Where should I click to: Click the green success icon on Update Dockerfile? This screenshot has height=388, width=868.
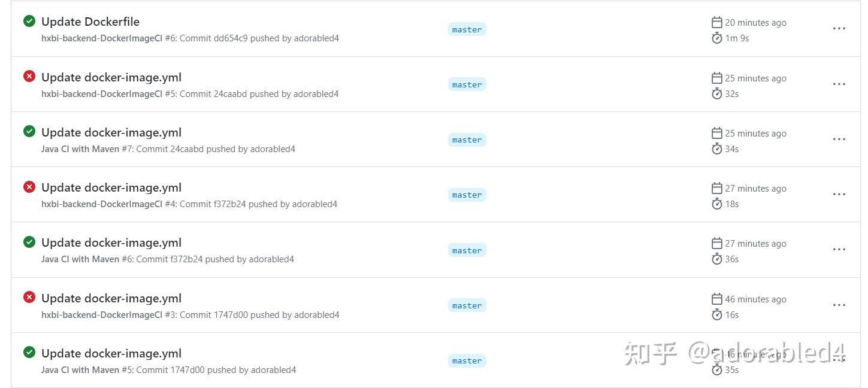[x=29, y=21]
